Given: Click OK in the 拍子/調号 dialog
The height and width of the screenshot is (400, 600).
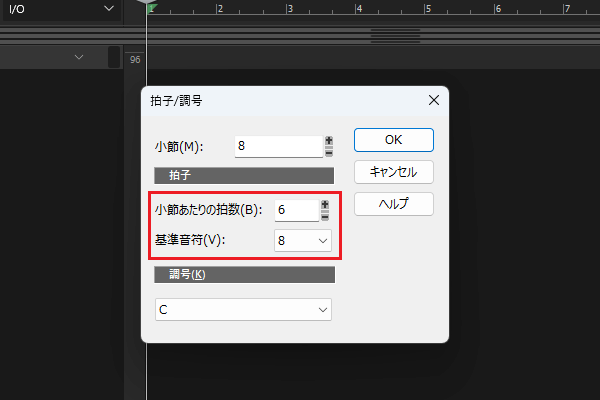Looking at the screenshot, I should click(393, 139).
